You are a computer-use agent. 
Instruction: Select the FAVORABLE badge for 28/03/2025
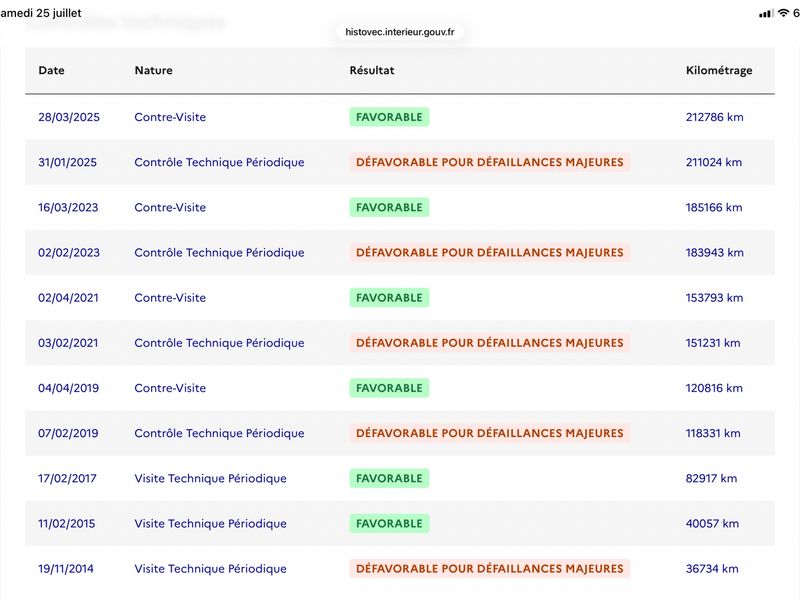[389, 117]
